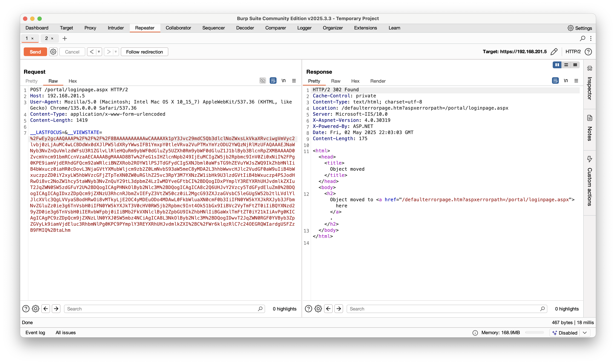Select Request Hex view tab
This screenshot has height=364, width=616.
pos(73,81)
